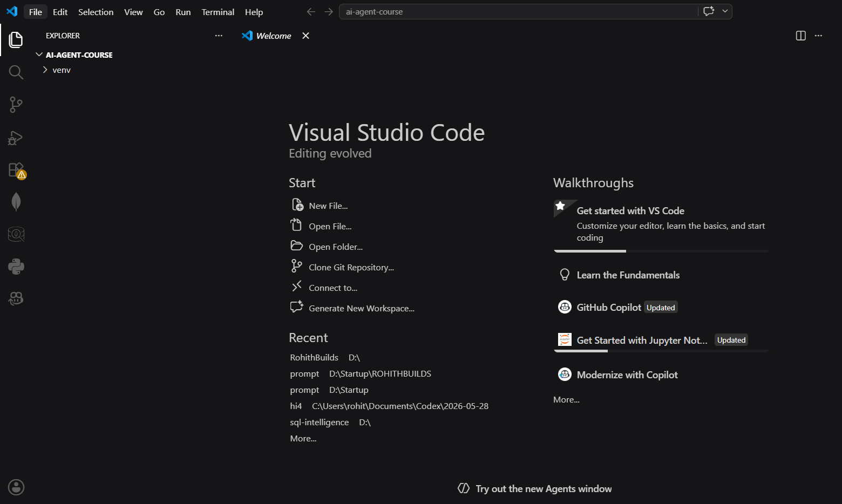Screen dimensions: 842x504
Task: Open recent RohithBuilds folder
Action: 314,357
